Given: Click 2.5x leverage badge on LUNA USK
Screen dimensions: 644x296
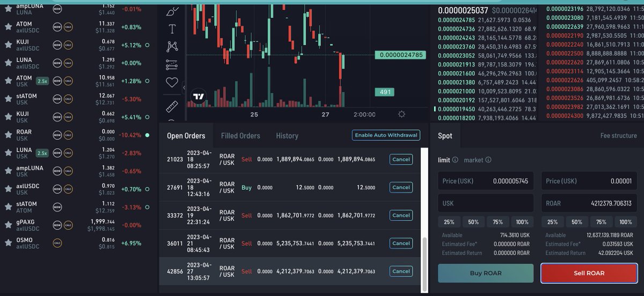Looking at the screenshot, I should tap(42, 153).
